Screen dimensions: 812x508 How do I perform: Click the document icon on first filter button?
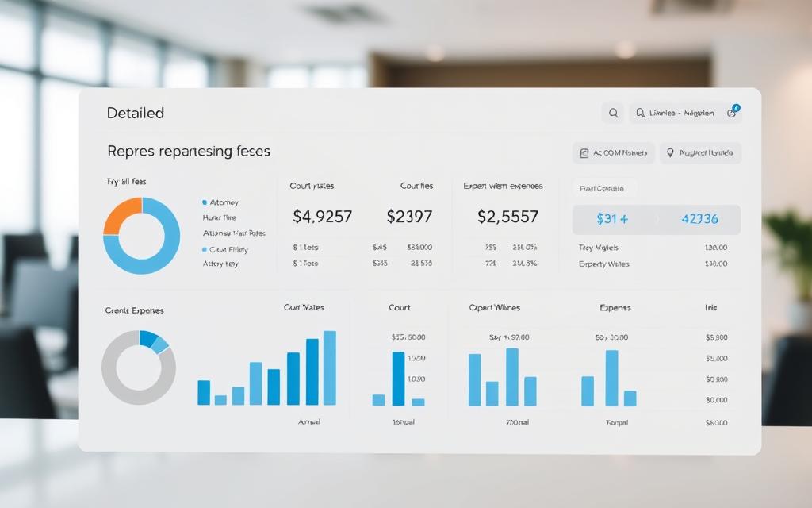tap(584, 153)
